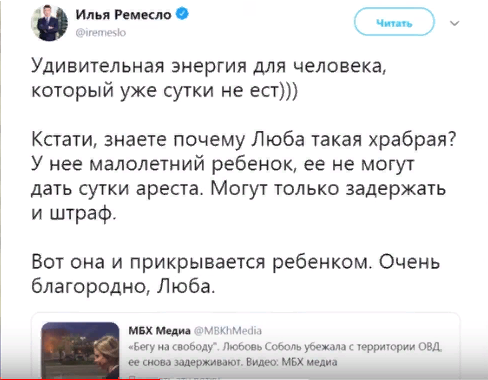Open the quoted МБХ Медиа tweet card
Viewport: 488px width, 380px height.
pos(246,346)
